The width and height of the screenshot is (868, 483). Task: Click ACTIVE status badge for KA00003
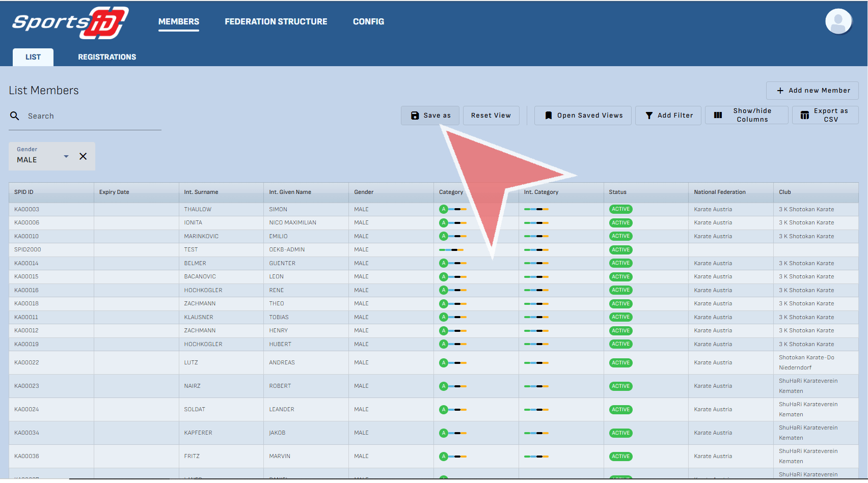pyautogui.click(x=620, y=209)
